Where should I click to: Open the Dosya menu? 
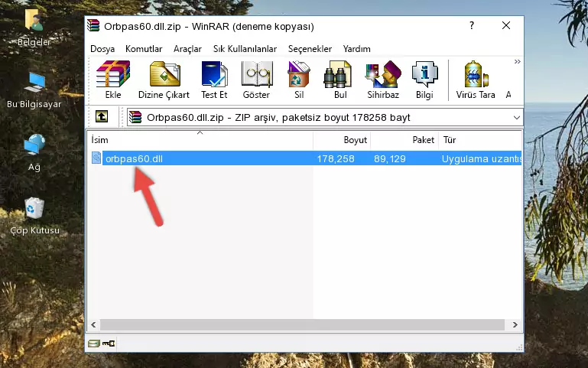coord(102,49)
